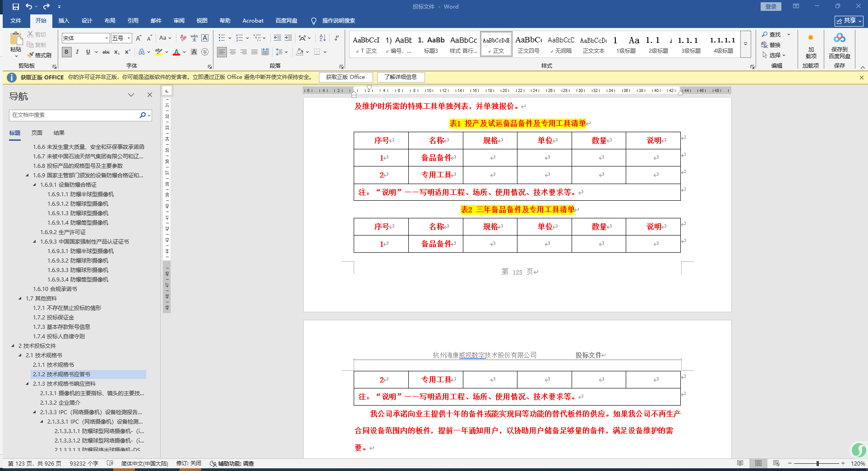Expand the styles gallery
The image size is (868, 471).
[x=746, y=44]
